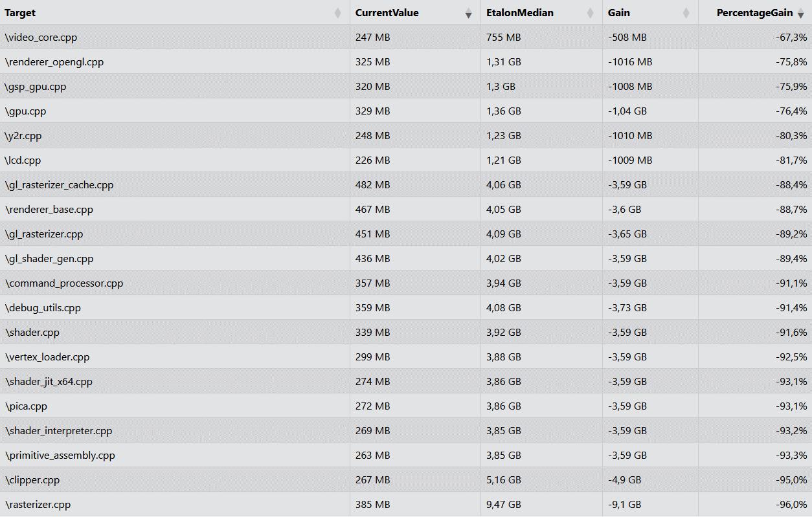Click the PercentageGain column sort arrow
The height and width of the screenshot is (517, 812).
801,14
